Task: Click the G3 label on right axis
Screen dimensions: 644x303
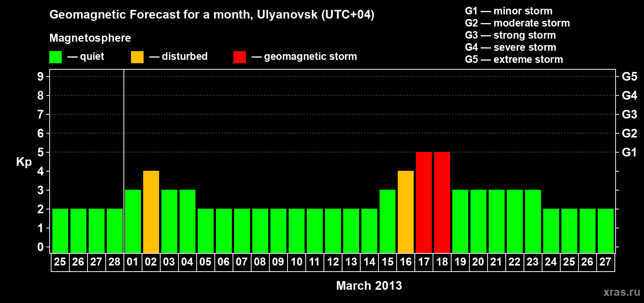Action: pos(630,114)
